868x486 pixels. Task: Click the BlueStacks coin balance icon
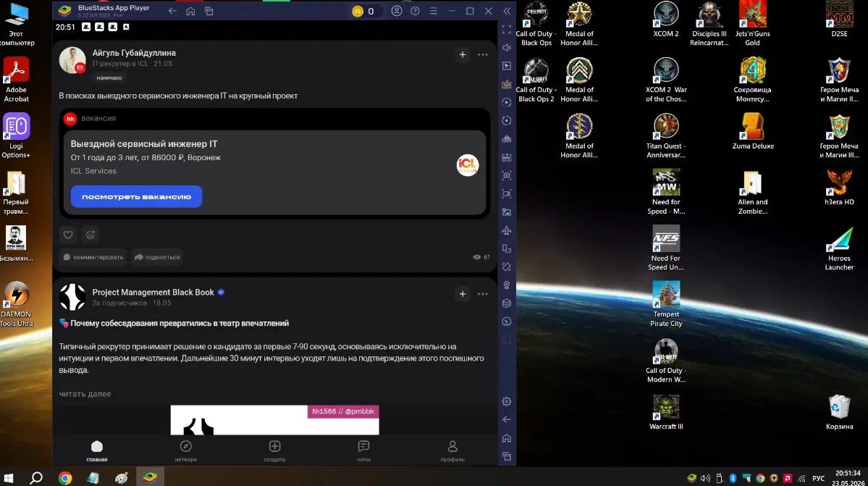point(358,11)
